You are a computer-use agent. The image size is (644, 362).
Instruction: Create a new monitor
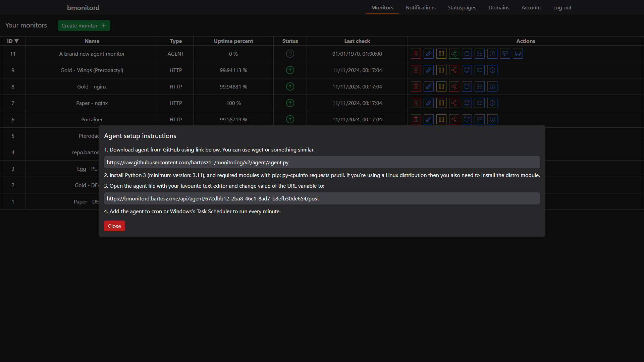click(84, 25)
